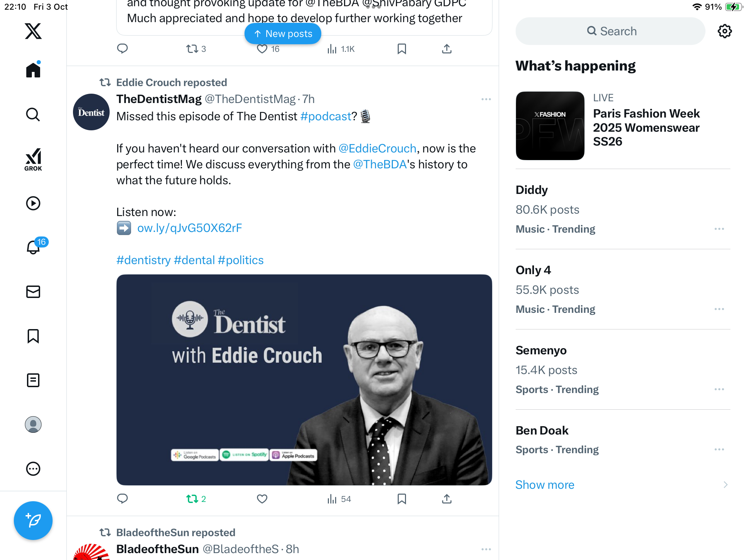Open the Eddie Crouch podcast image
Screen dimensions: 747x560
point(304,380)
